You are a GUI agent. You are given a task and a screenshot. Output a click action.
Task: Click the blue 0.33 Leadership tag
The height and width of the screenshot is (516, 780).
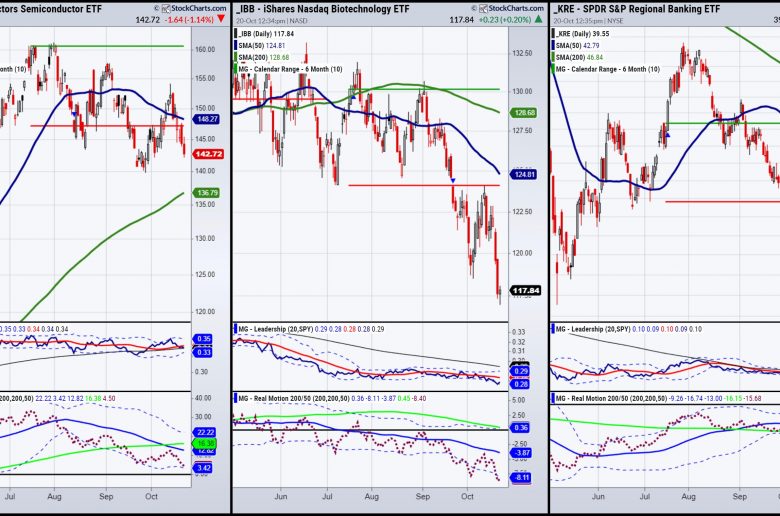pos(203,352)
